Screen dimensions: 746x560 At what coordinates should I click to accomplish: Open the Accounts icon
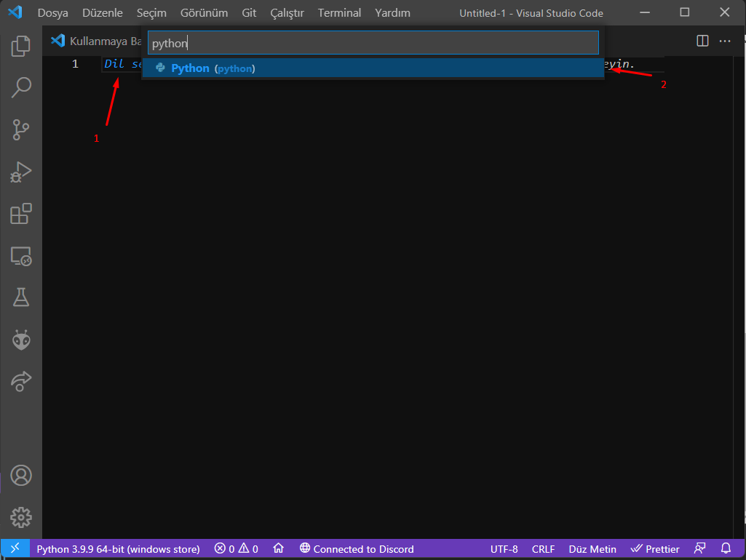pyautogui.click(x=21, y=476)
